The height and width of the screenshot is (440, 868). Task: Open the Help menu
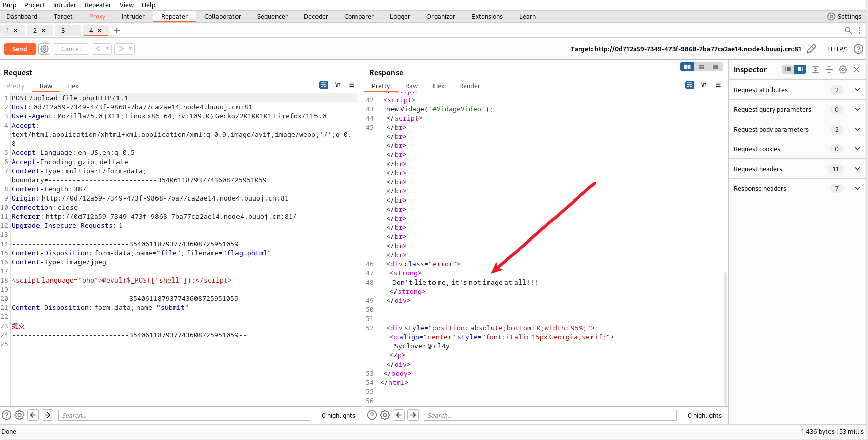pyautogui.click(x=149, y=5)
